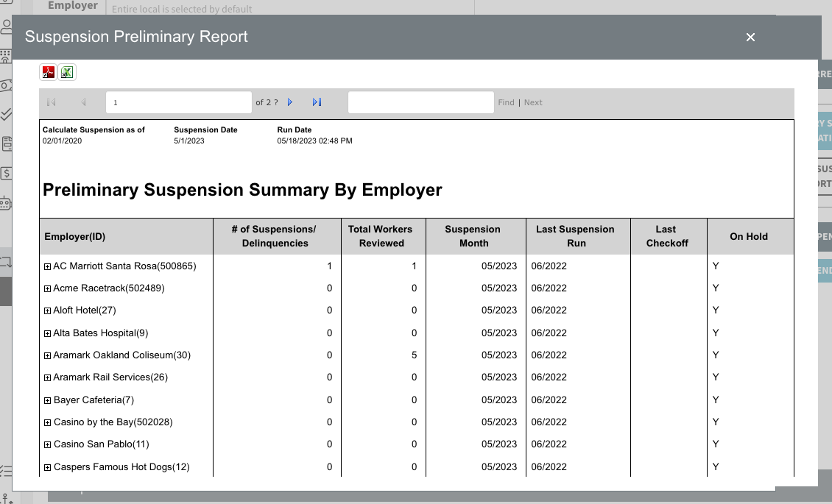Click Preliminary Suspension Summary By Employer heading

click(x=242, y=191)
